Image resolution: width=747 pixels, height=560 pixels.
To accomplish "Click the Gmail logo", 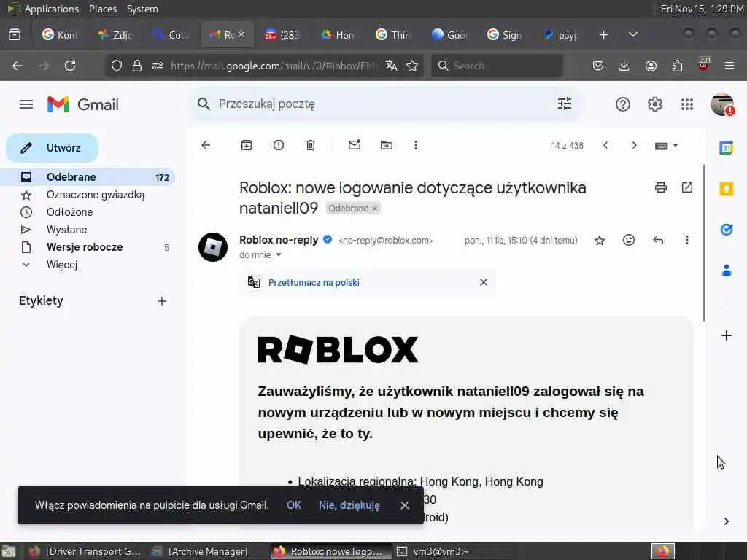I will click(83, 104).
